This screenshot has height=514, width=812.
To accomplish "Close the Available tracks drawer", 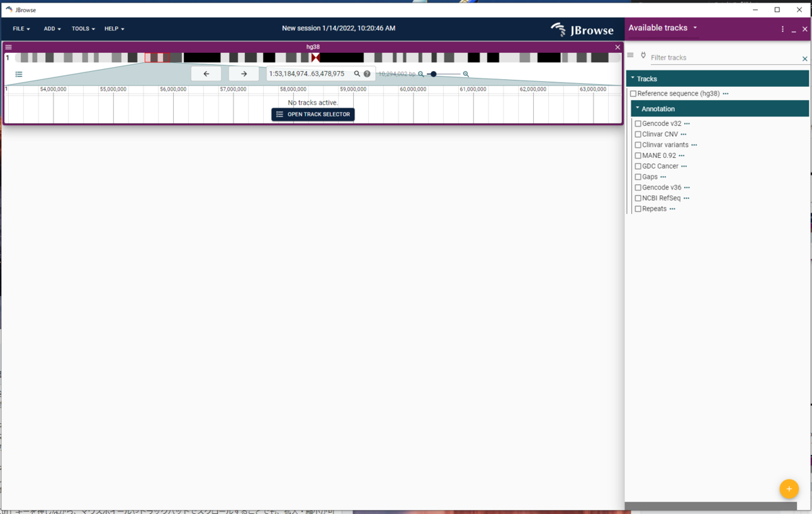I will click(x=805, y=29).
